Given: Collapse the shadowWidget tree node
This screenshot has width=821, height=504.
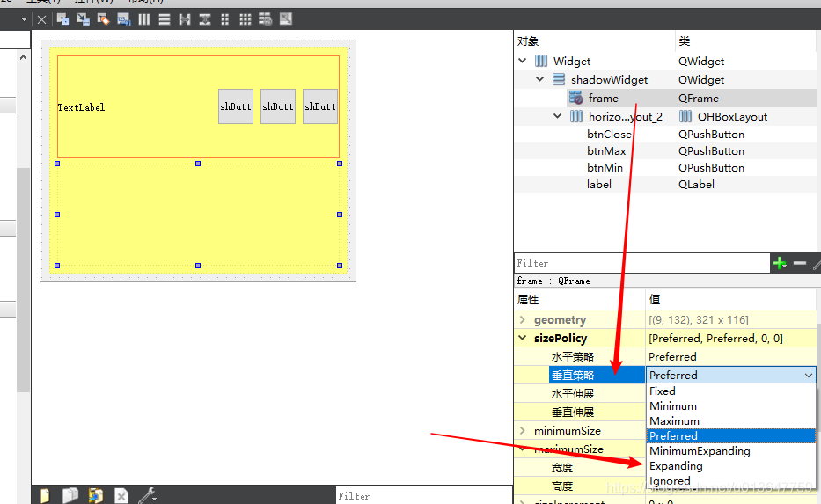Looking at the screenshot, I should click(x=539, y=79).
